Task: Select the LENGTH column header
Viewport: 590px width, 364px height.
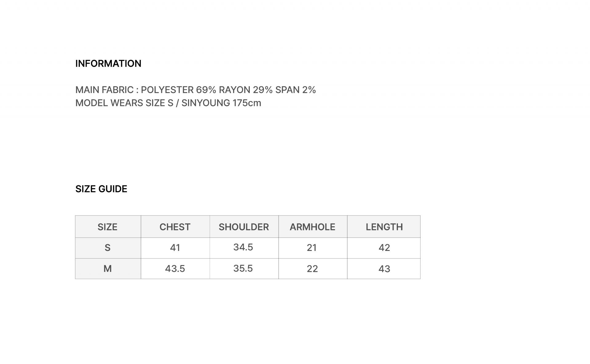Action: coord(384,227)
